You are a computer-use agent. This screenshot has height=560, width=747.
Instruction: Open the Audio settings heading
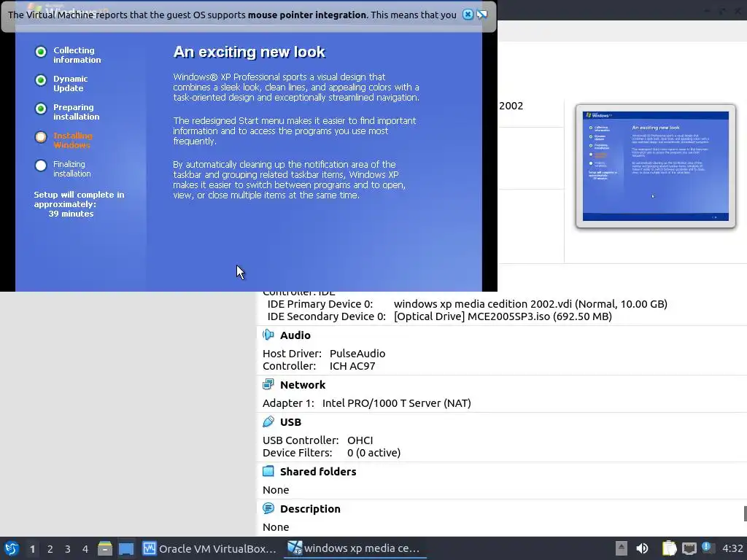(x=295, y=335)
